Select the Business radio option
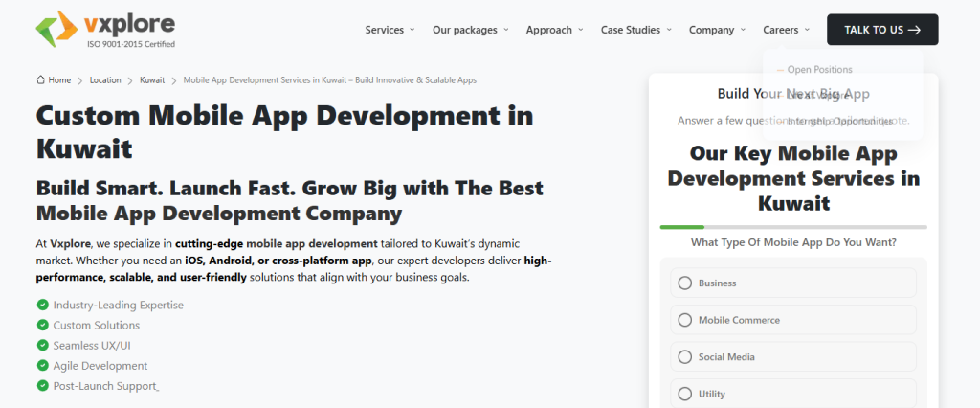 coord(685,283)
